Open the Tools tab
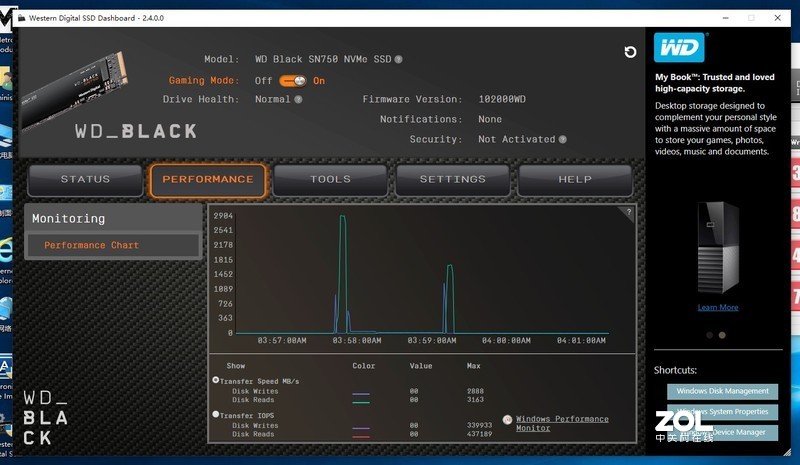The height and width of the screenshot is (465, 800). click(x=330, y=180)
